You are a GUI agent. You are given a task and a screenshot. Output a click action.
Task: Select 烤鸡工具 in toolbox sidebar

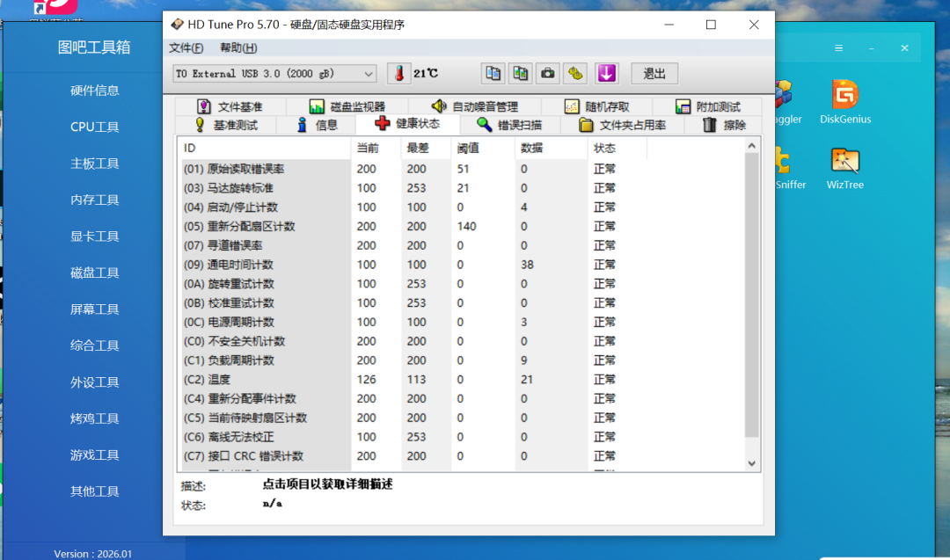[94, 418]
